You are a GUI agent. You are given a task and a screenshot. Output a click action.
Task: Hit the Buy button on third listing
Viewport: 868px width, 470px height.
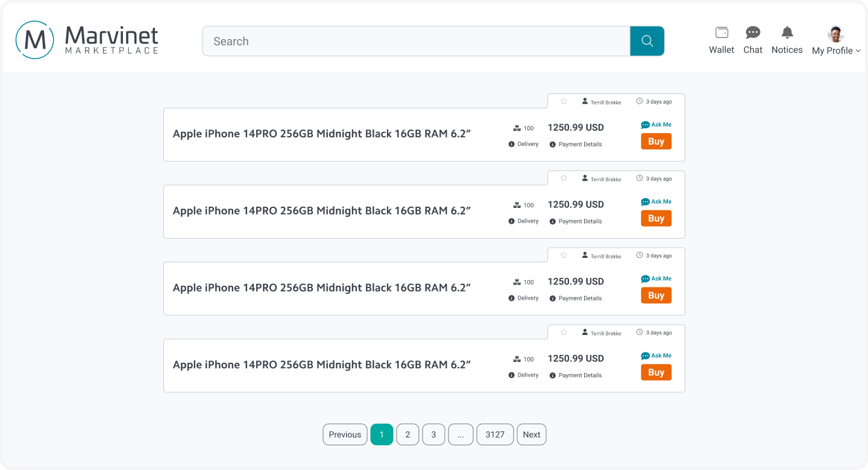pos(656,296)
